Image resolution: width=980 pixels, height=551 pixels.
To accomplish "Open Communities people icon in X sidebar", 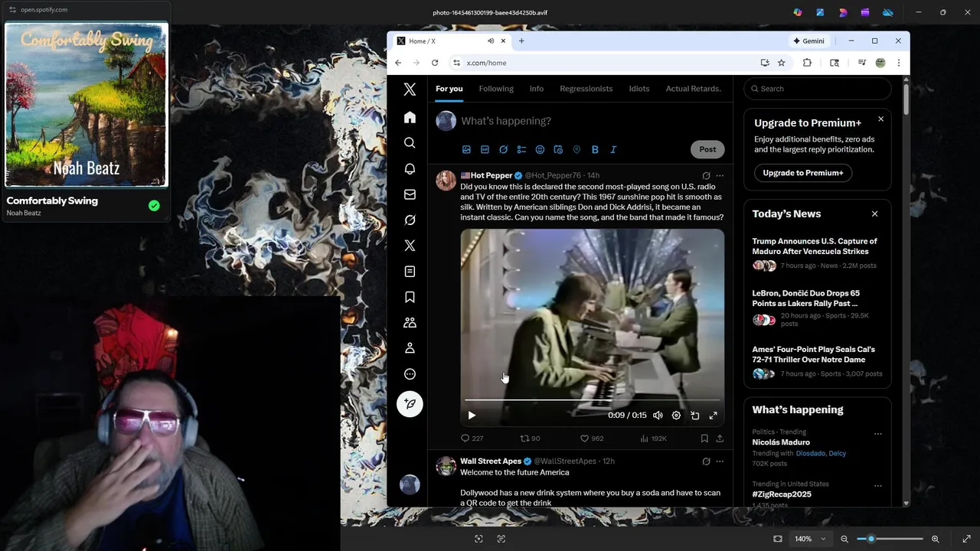I will [410, 323].
